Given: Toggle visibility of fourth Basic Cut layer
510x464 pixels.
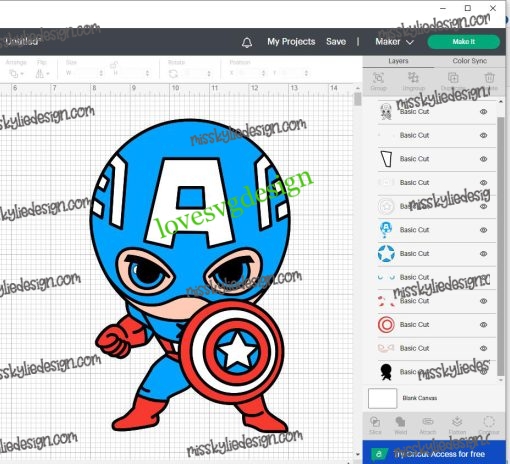Looking at the screenshot, I should point(484,183).
